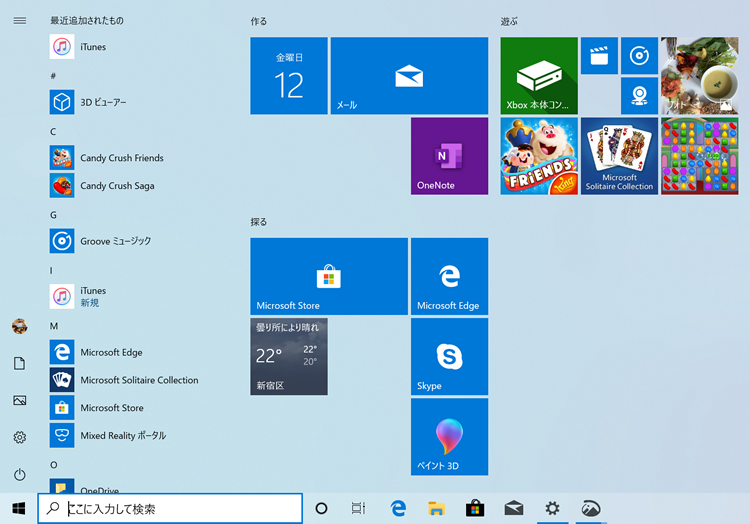Click the 遊ぶ group header
Image resolution: width=750 pixels, height=524 pixels.
[x=509, y=22]
